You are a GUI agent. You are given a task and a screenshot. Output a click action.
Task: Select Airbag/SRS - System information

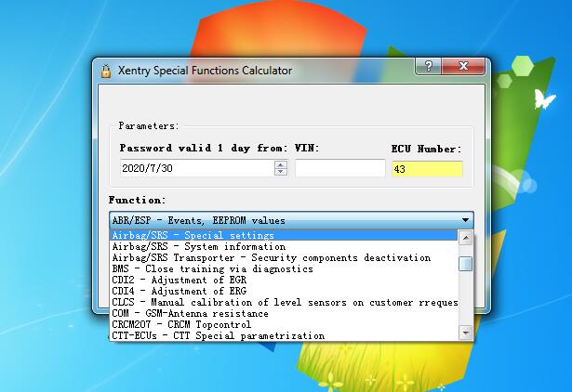[284, 247]
